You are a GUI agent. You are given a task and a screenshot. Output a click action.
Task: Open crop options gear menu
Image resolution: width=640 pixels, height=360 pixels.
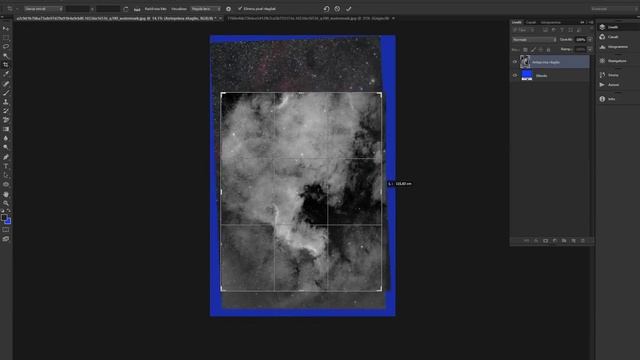[x=228, y=9]
